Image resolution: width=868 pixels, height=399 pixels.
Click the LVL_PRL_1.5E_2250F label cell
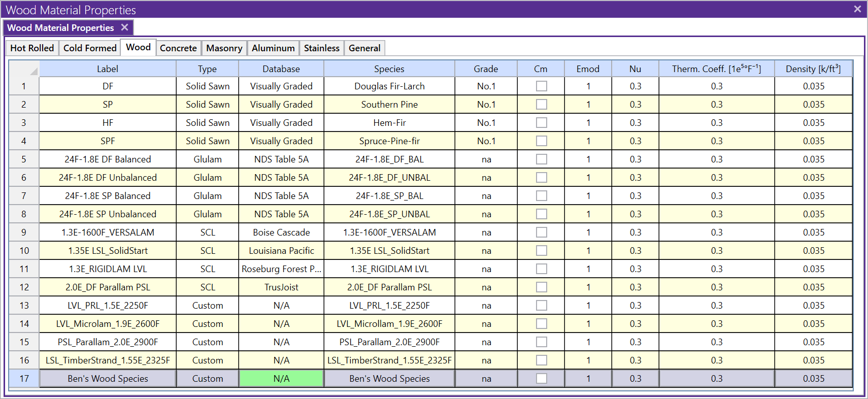coord(108,306)
